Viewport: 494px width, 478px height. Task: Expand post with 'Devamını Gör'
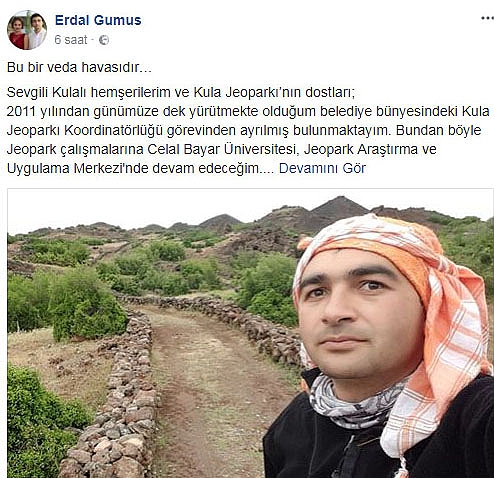pyautogui.click(x=322, y=168)
